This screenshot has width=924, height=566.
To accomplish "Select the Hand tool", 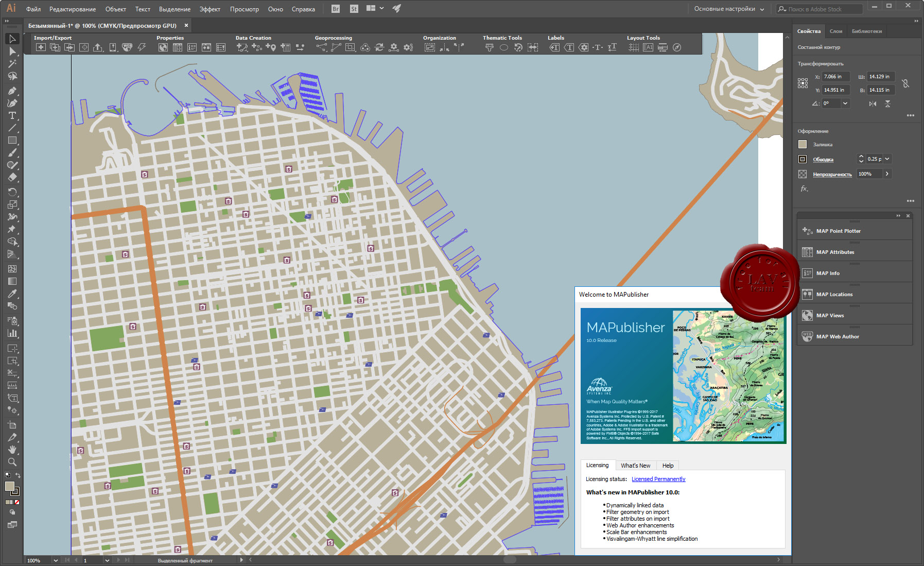I will tap(12, 450).
